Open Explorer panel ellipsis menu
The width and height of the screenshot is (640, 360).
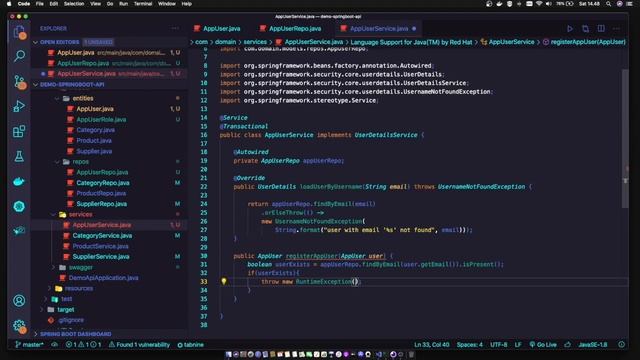pos(175,28)
